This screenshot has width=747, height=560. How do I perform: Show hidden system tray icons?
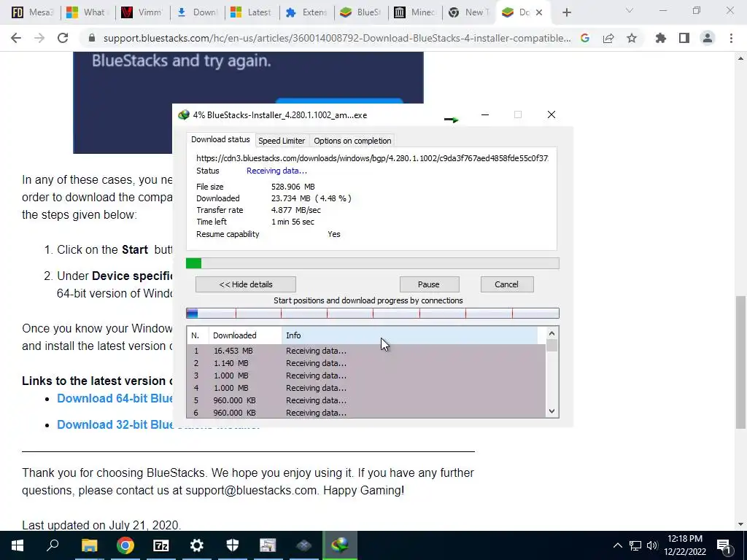(617, 545)
